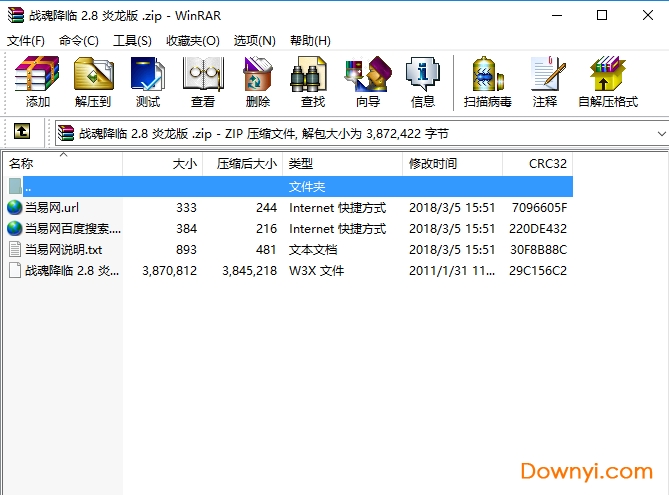Open the 收藏夹(O) menu
669x495 pixels.
[193, 41]
